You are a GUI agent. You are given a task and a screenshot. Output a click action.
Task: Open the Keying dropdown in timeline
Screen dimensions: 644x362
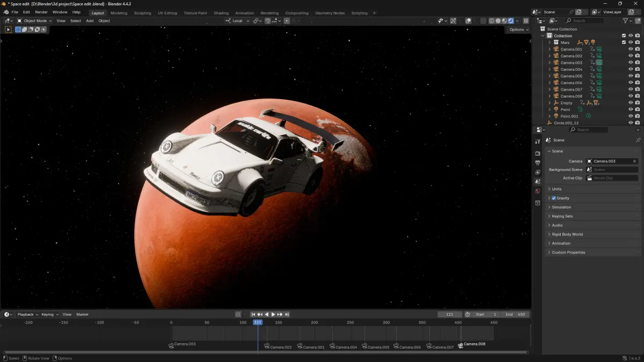click(x=49, y=314)
